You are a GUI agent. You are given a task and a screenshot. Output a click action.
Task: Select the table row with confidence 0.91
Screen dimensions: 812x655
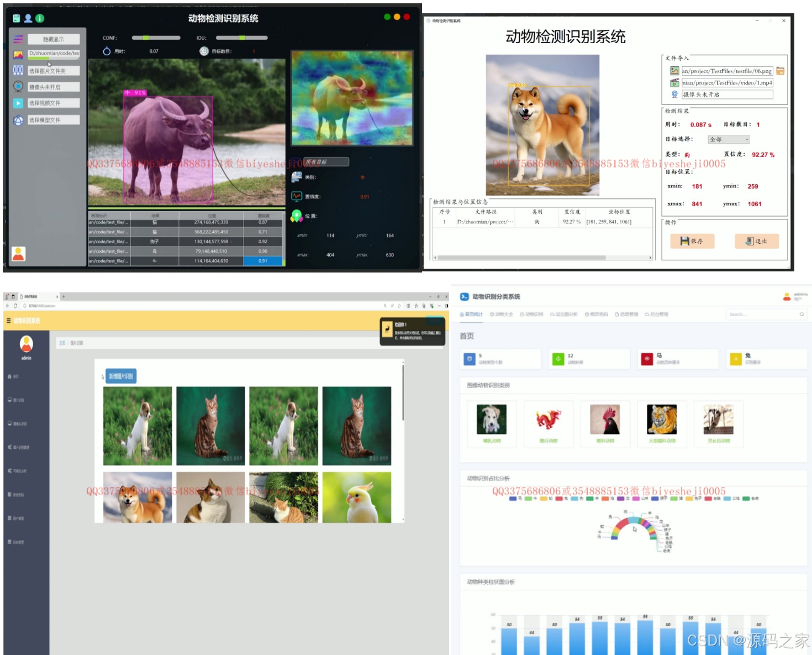click(186, 261)
